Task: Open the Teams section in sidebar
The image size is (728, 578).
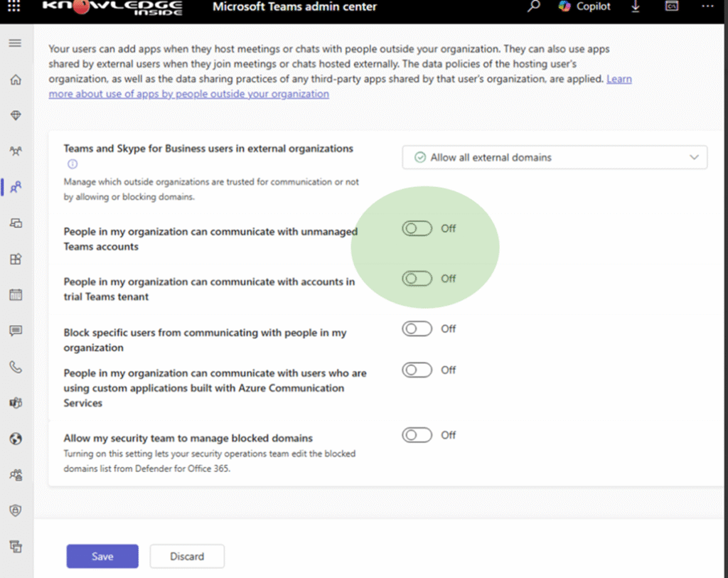Action: click(x=15, y=151)
